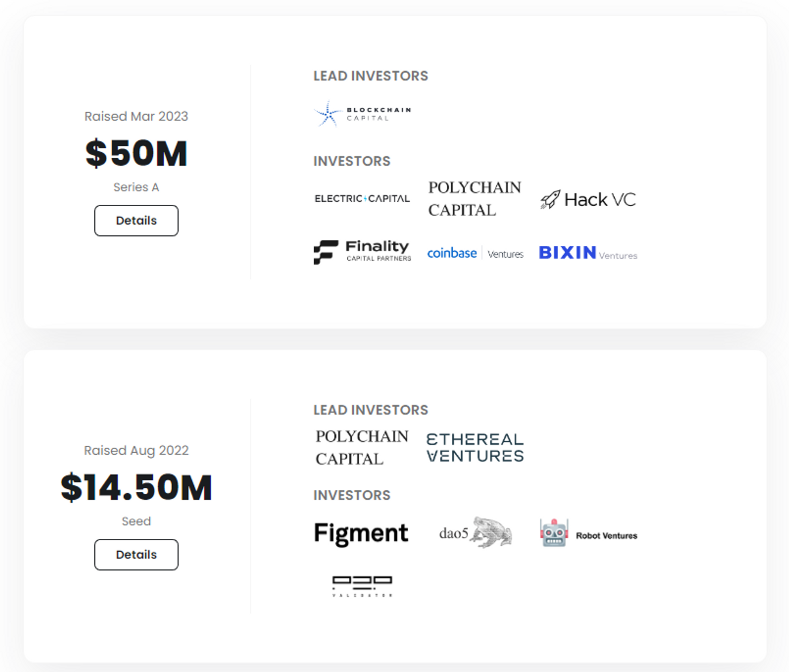
Task: Open Polychain Capital logo in Series A investors
Action: [475, 199]
